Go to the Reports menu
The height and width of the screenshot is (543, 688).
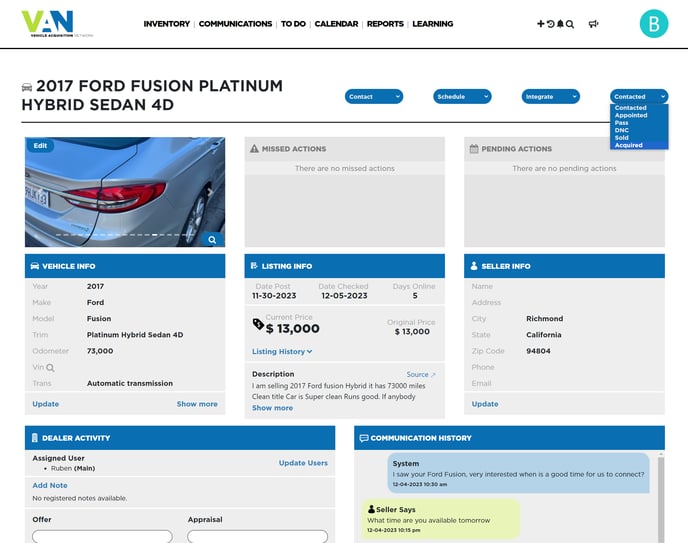pos(385,24)
